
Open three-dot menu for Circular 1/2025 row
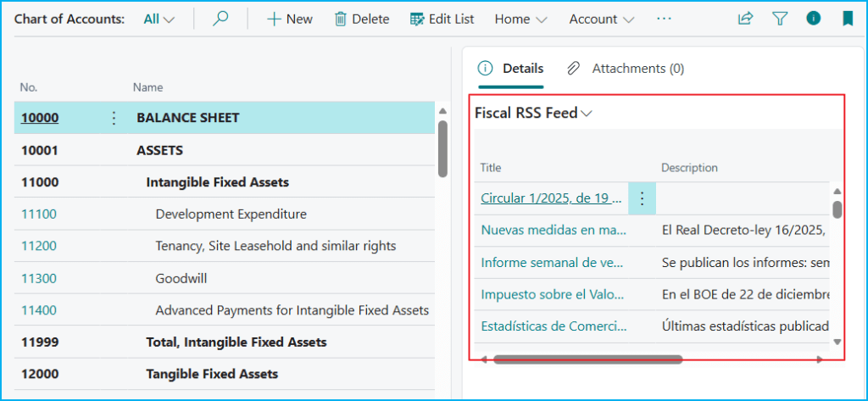tap(642, 198)
